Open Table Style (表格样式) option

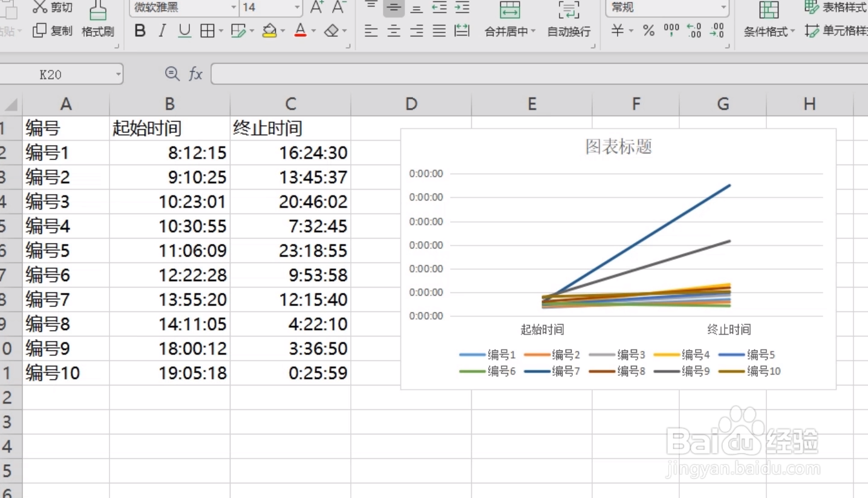click(x=836, y=7)
